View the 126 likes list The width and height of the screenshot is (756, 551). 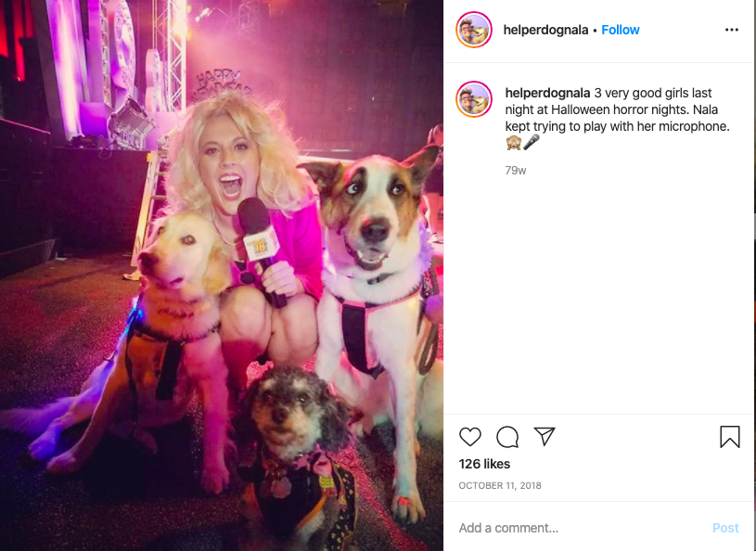(x=484, y=464)
